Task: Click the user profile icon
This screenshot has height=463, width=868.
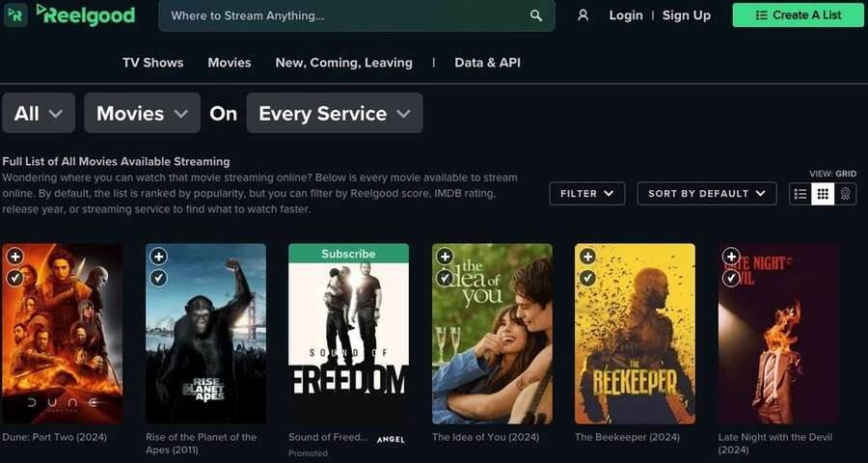Action: [583, 15]
